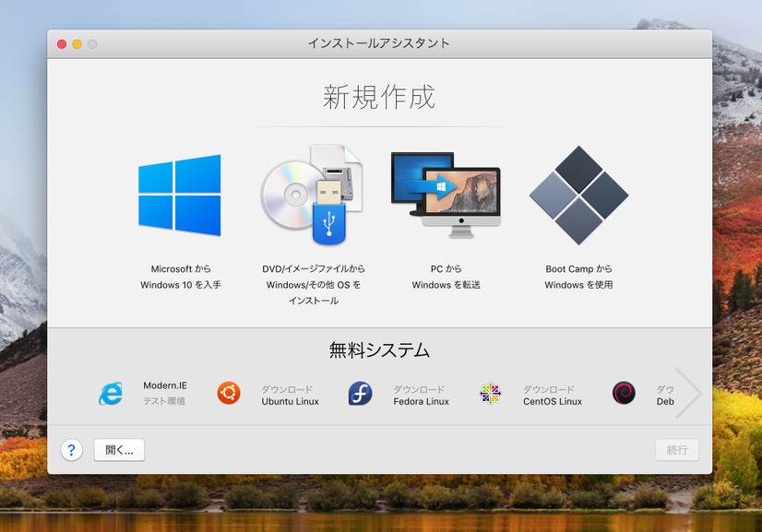Select the blue Windows 10 logo icon

179,195
